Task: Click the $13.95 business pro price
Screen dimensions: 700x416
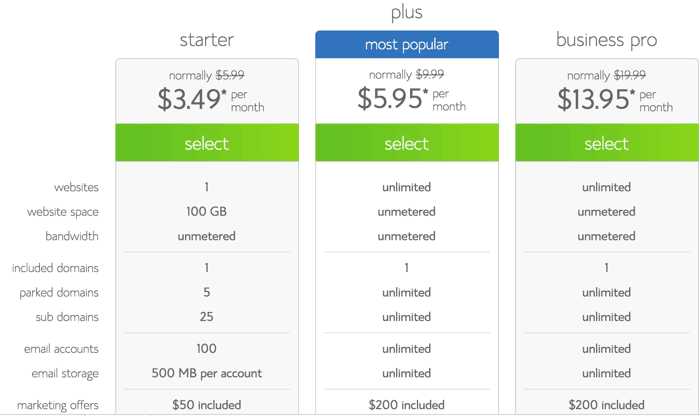Action: [596, 99]
